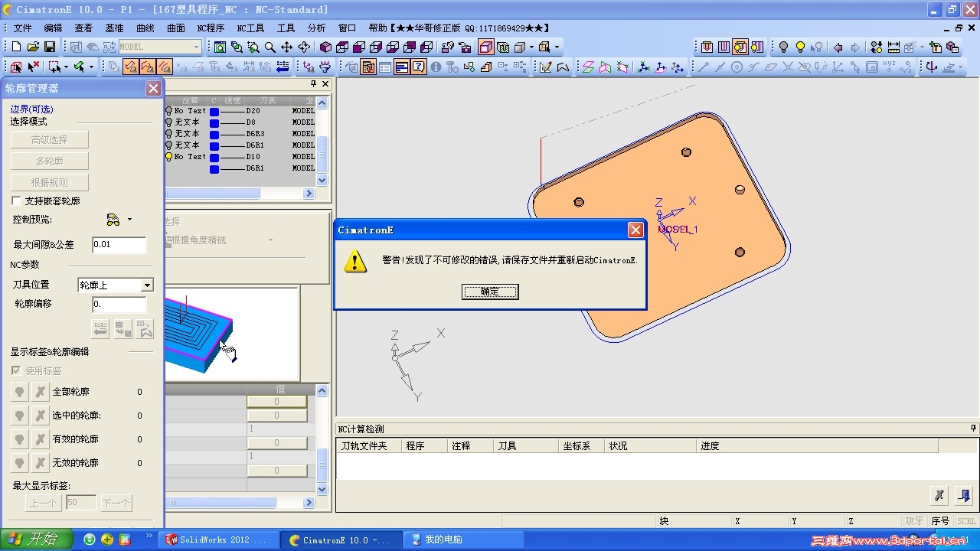Open the 根据角度精铣 dropdown
The width and height of the screenshot is (980, 551).
(270, 240)
